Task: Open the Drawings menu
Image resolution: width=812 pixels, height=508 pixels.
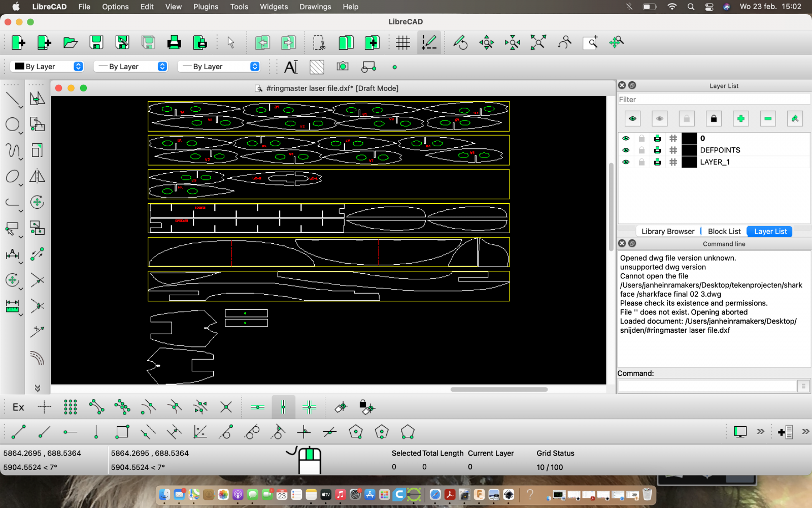Action: [x=315, y=7]
